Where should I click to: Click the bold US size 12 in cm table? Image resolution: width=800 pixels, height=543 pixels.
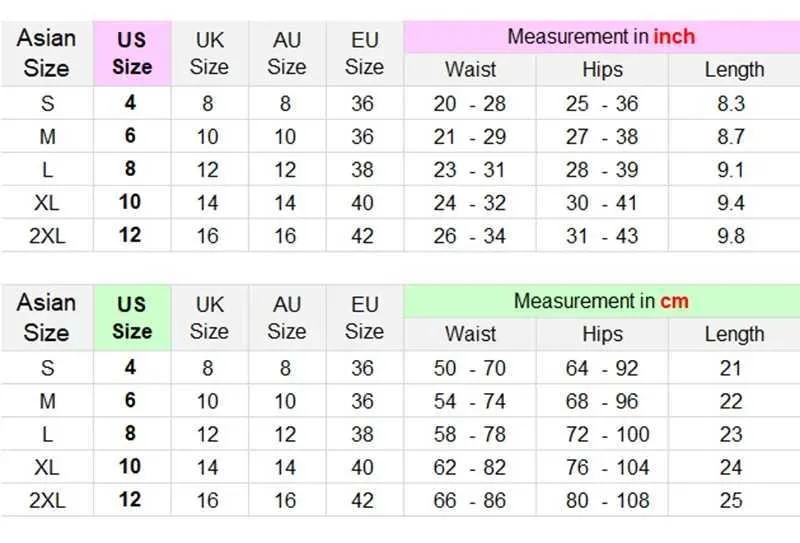130,499
